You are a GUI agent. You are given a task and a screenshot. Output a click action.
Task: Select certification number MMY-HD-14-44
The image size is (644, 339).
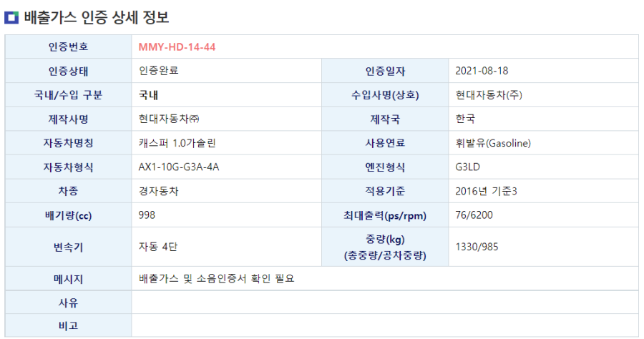177,46
